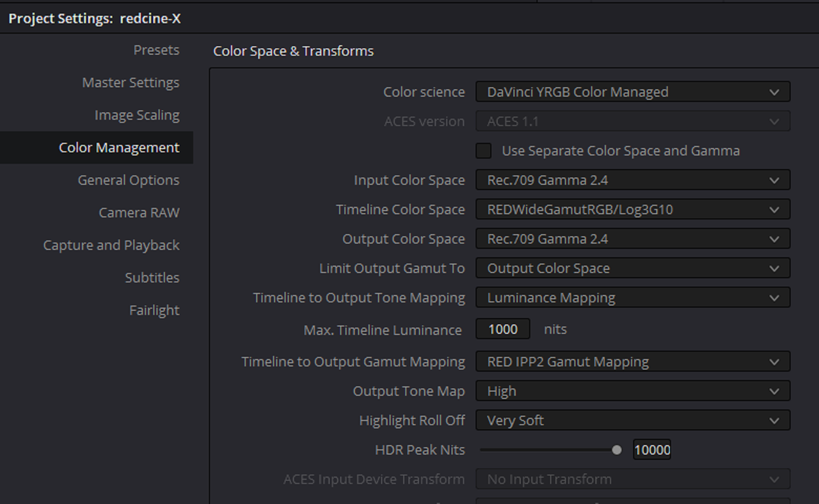Image resolution: width=819 pixels, height=504 pixels.
Task: Open Timeline to Output Tone Mapping dropdown
Action: [x=633, y=298]
